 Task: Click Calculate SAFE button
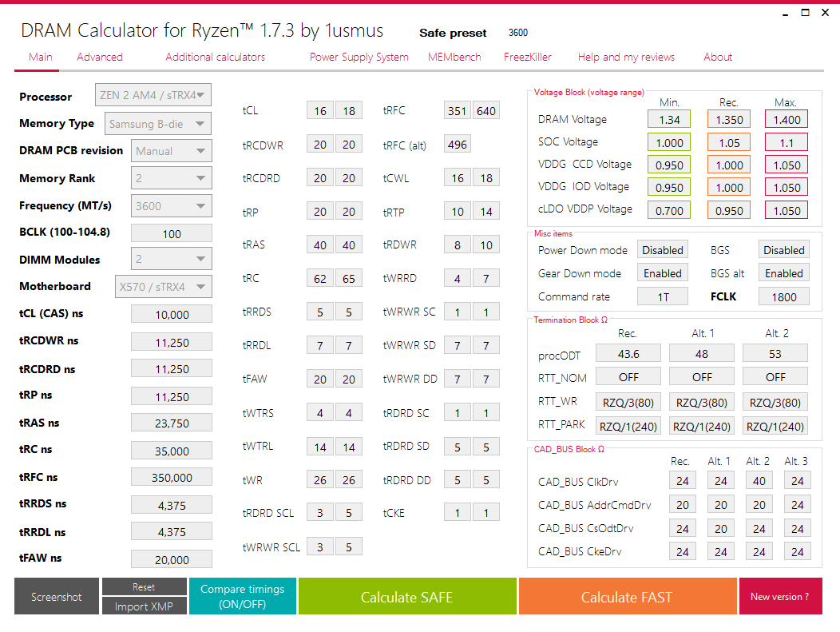coord(407,596)
